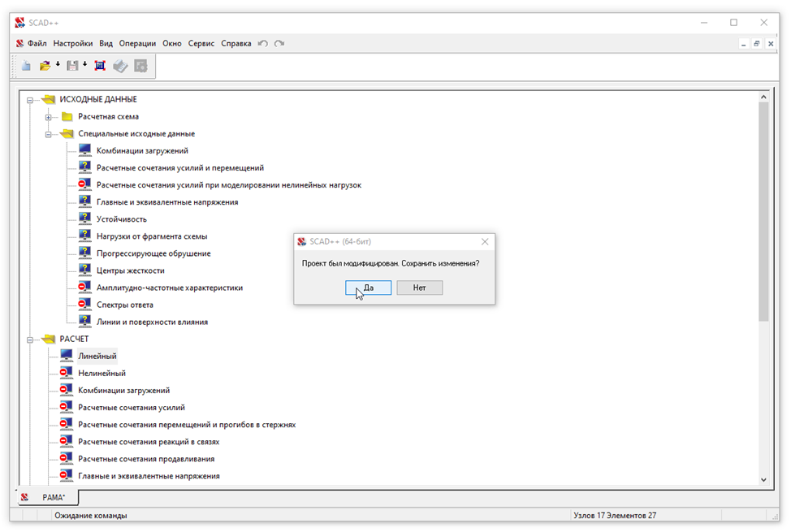Click the icon of Расчетные сочетания усилий и перемещений
Image resolution: width=791 pixels, height=532 pixels.
point(84,167)
